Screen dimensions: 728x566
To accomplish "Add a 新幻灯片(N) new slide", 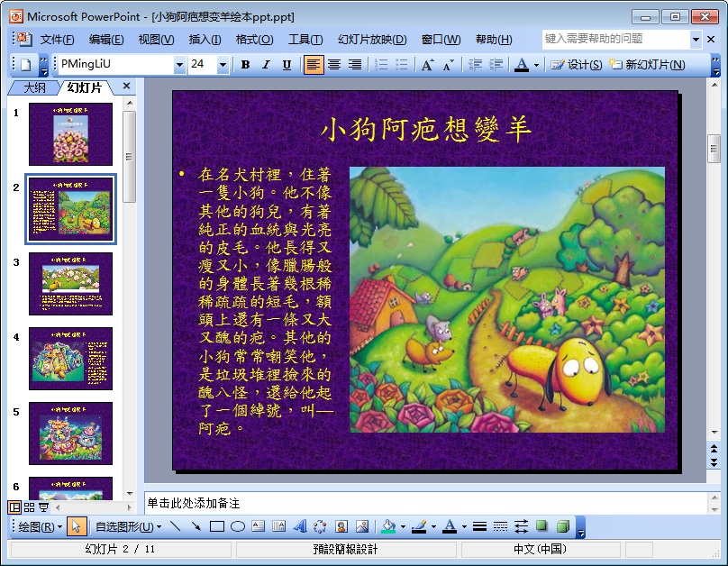I will 647,65.
